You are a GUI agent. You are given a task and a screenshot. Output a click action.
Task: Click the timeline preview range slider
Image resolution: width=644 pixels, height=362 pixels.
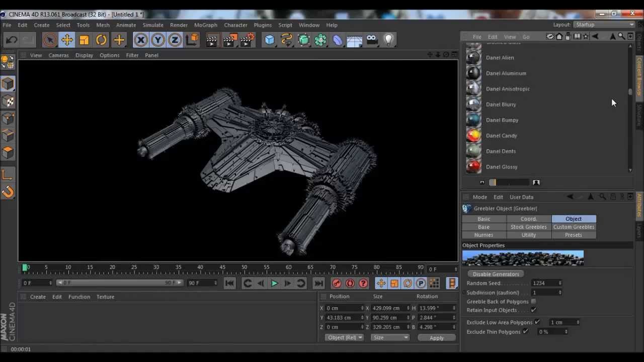pyautogui.click(x=120, y=283)
